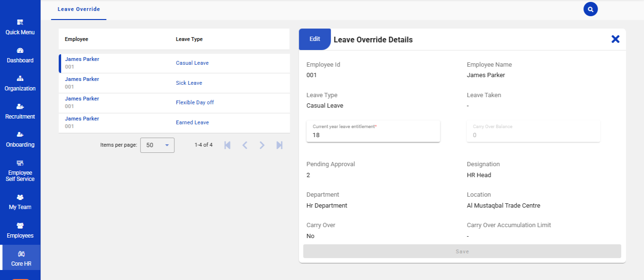Click the Edit tab button

(315, 39)
